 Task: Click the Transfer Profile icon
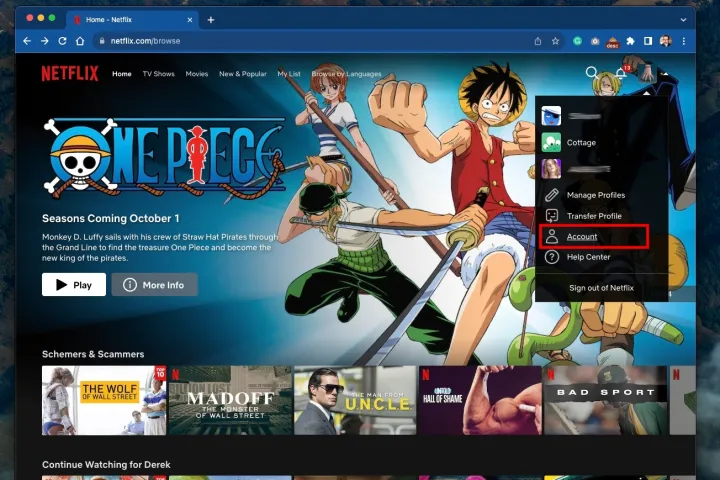551,216
